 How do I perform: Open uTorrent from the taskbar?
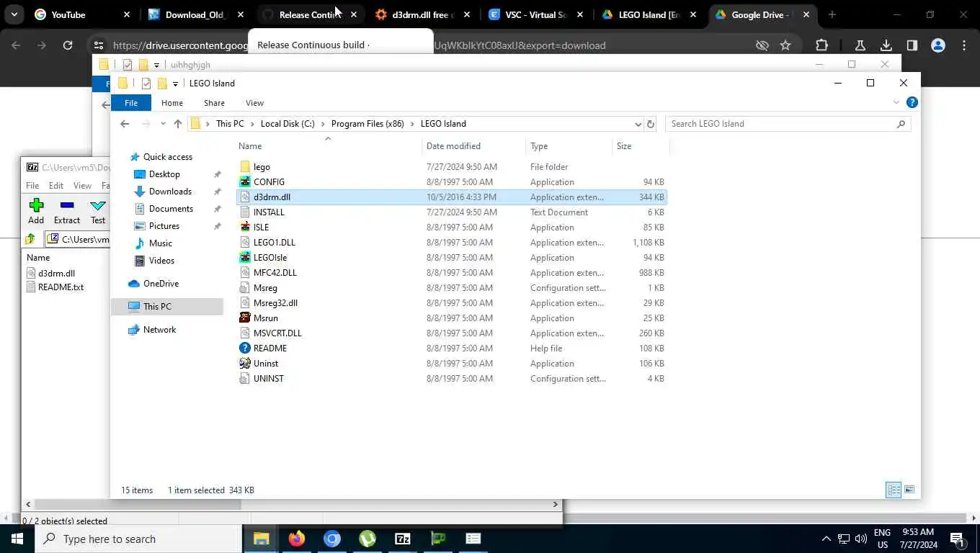click(367, 539)
